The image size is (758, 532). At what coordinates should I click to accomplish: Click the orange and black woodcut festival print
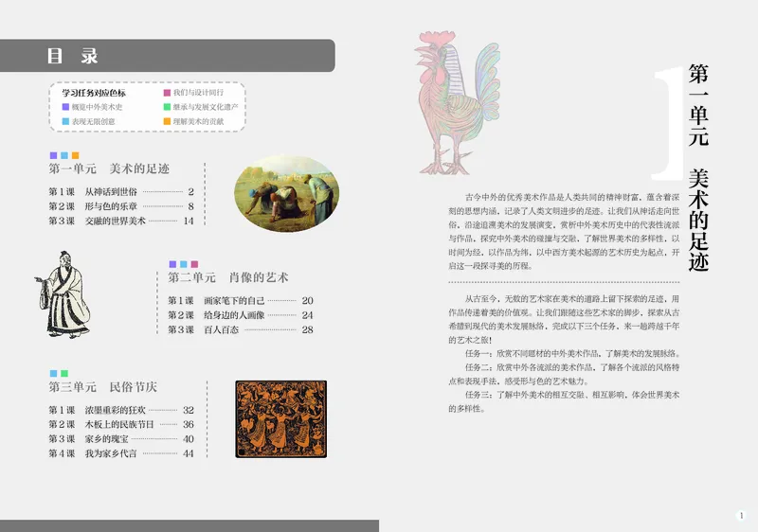tap(280, 419)
